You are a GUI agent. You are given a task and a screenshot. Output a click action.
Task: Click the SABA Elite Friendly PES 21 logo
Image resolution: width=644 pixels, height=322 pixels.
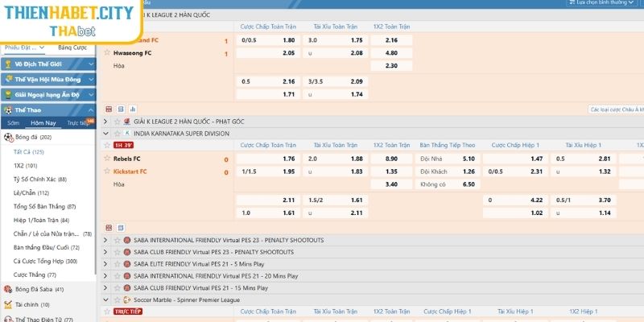127,264
